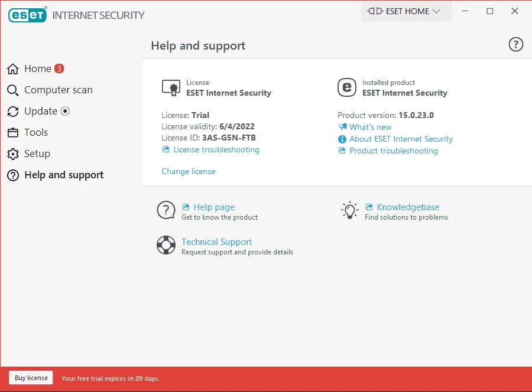
Task: Click the product version 15.0.23.0
Action: (x=416, y=116)
